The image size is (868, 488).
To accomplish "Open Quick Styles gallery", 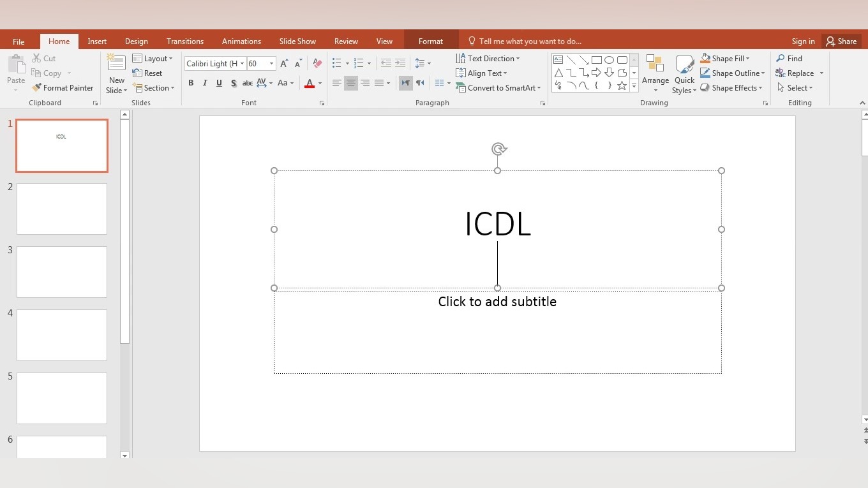I will 684,73.
